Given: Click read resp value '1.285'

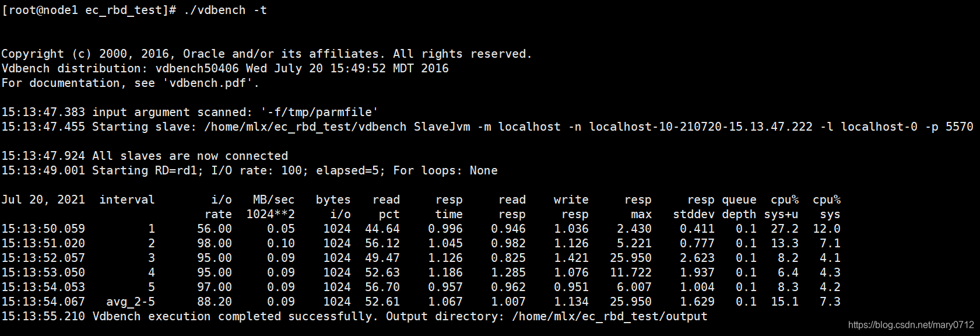Looking at the screenshot, I should click(x=508, y=272).
